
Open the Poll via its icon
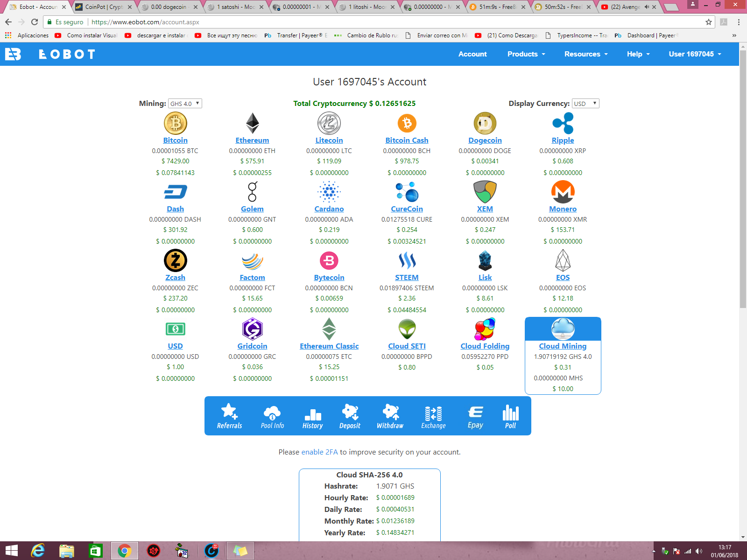pos(511,413)
